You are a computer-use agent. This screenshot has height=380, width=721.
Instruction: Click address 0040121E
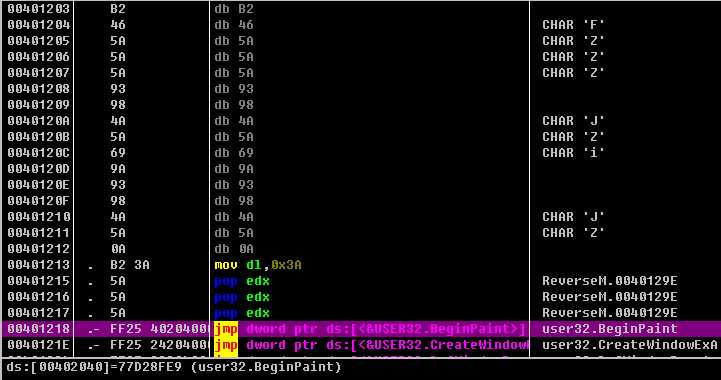tap(39, 345)
